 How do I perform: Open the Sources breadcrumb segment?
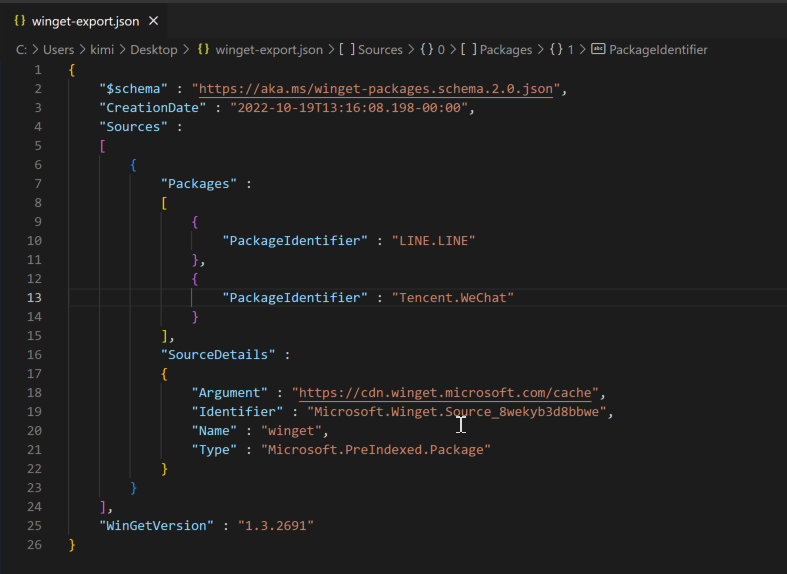(380, 50)
